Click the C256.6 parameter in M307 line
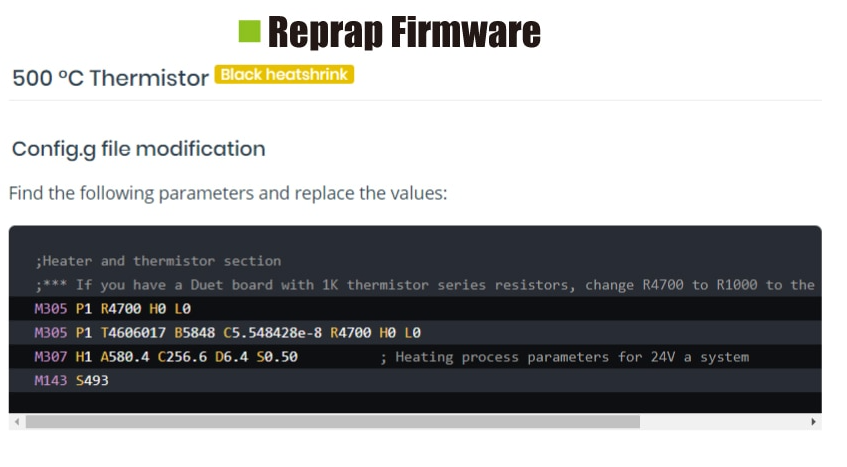 click(182, 357)
